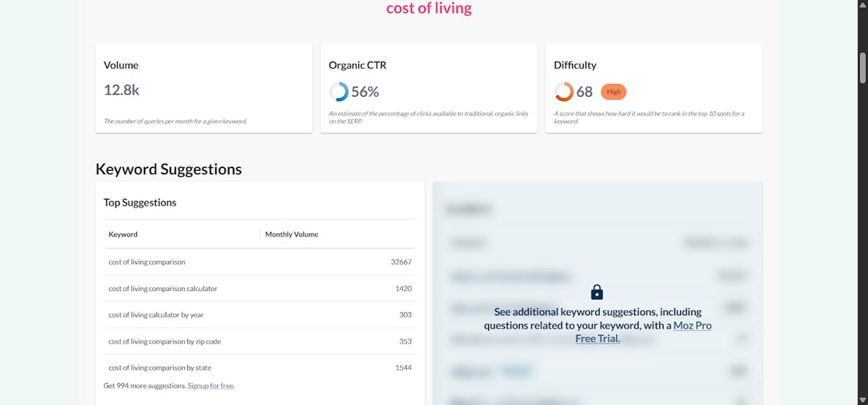Viewport: 868px width, 405px height.
Task: Click the orange High difficulty badge
Action: tap(613, 92)
